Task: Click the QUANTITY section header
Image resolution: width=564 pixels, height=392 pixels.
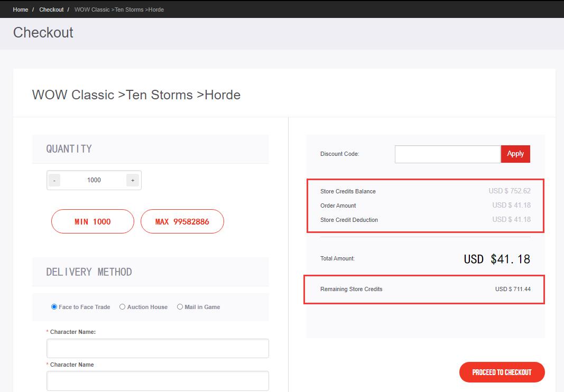Action: tap(69, 149)
